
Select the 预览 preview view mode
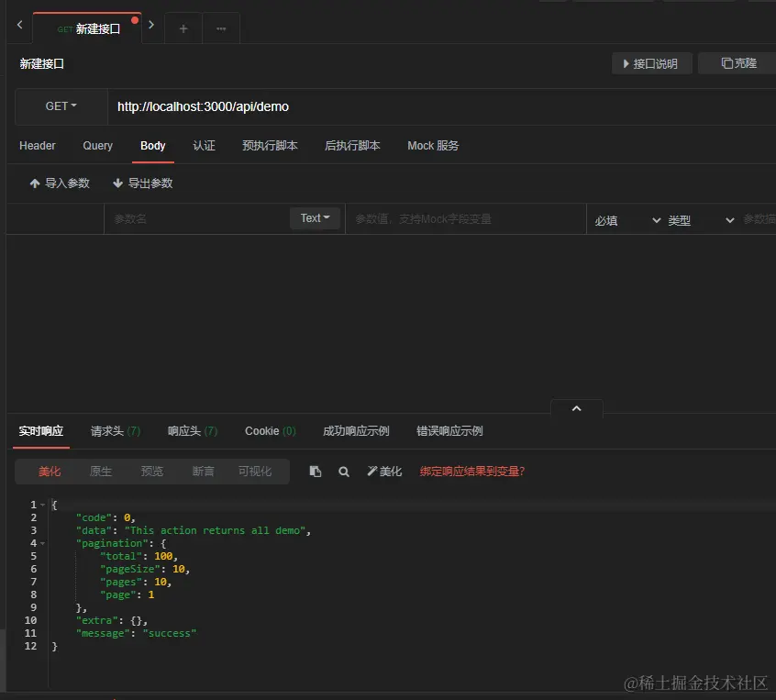[x=152, y=472]
